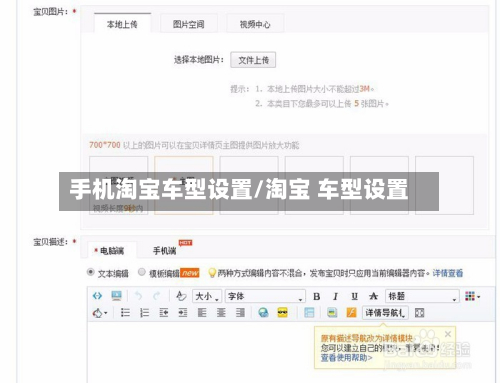This screenshot has height=383, width=500.
Task: Toggle italic formatting (I)
Action: click(335, 296)
